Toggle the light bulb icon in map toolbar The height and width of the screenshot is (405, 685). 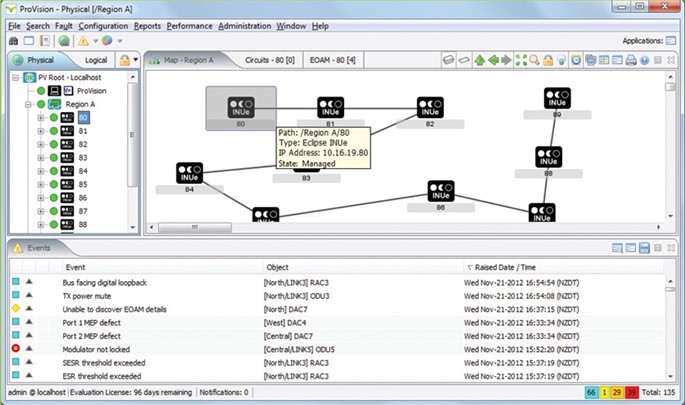[x=561, y=60]
